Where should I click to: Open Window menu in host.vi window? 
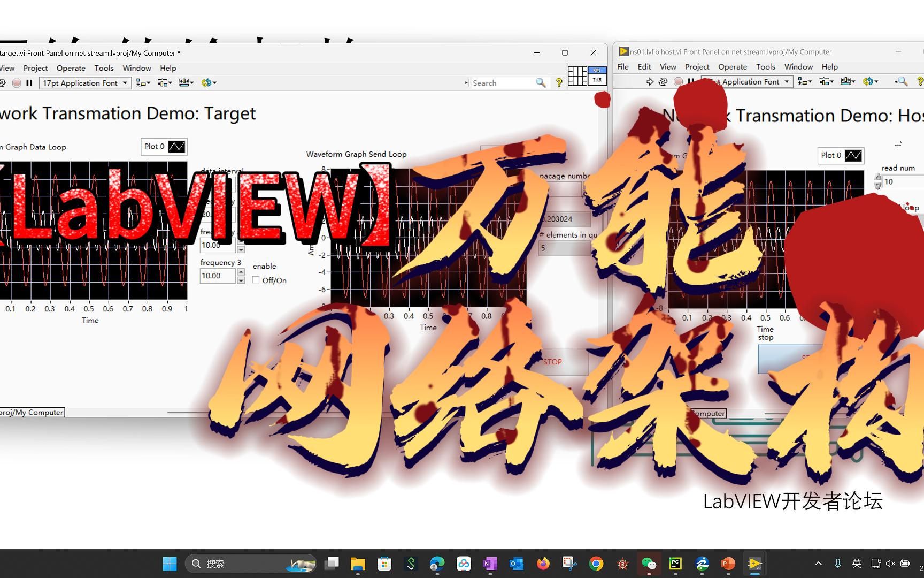tap(798, 67)
